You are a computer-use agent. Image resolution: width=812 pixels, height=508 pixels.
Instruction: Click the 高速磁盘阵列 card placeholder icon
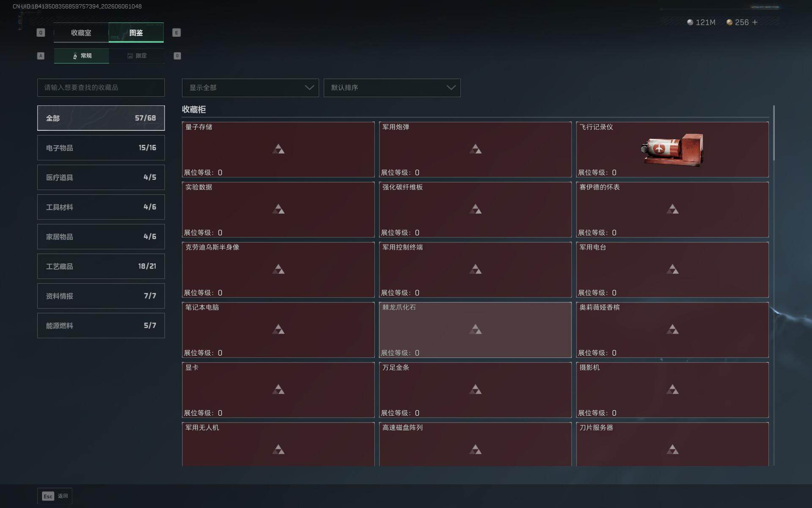point(475,449)
